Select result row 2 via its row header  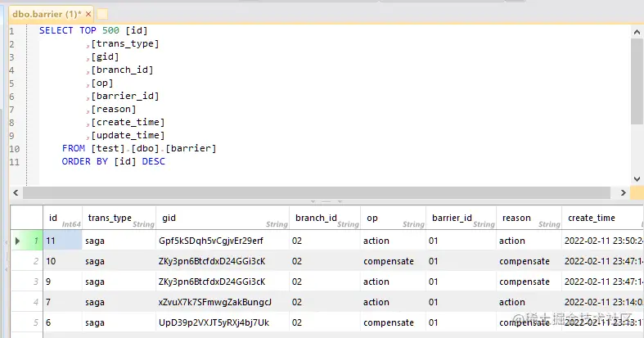(x=27, y=261)
